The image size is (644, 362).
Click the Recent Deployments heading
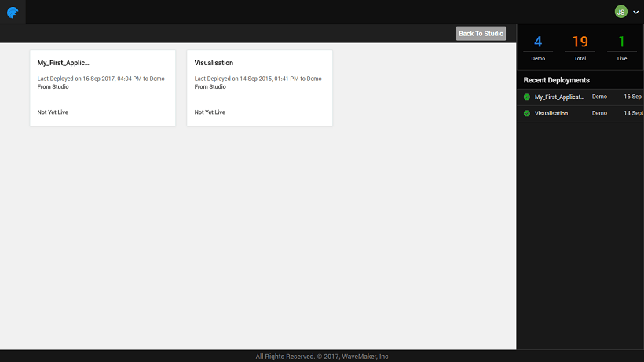(x=557, y=80)
